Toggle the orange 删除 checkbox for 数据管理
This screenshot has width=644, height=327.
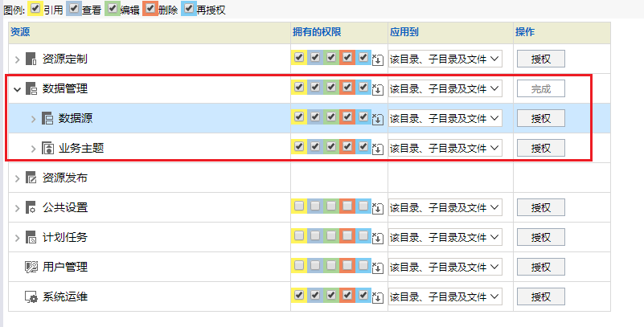(x=347, y=87)
